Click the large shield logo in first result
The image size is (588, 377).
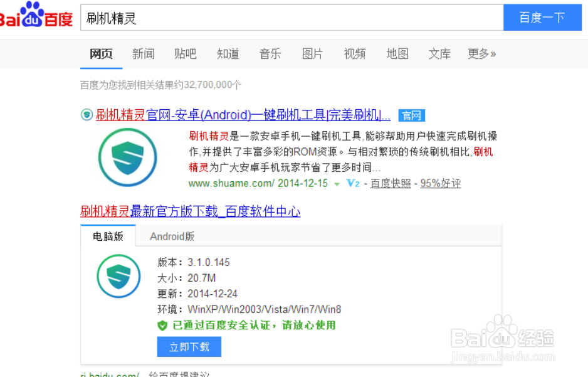point(127,157)
